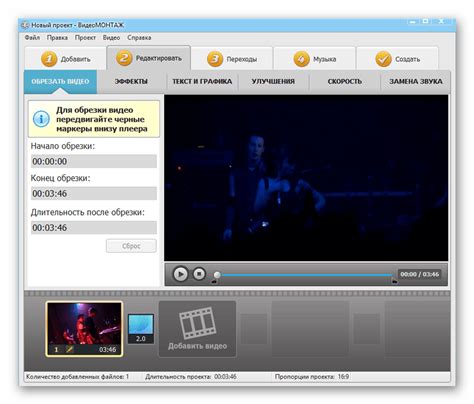Open the Файл menu

32,38
